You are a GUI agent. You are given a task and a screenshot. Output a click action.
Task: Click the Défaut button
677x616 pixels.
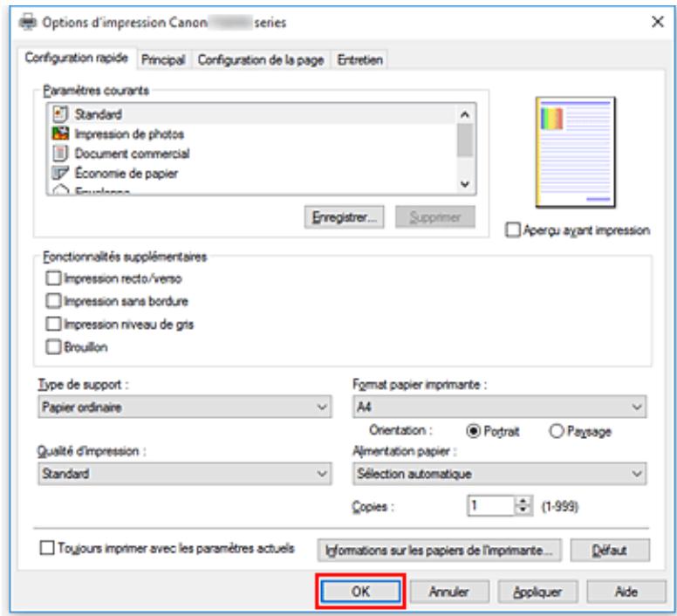coord(610,550)
